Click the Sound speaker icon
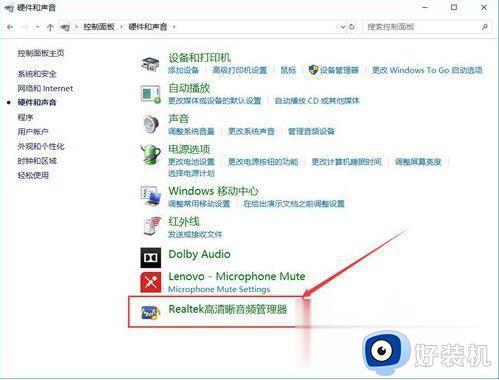499x380 pixels. click(151, 124)
